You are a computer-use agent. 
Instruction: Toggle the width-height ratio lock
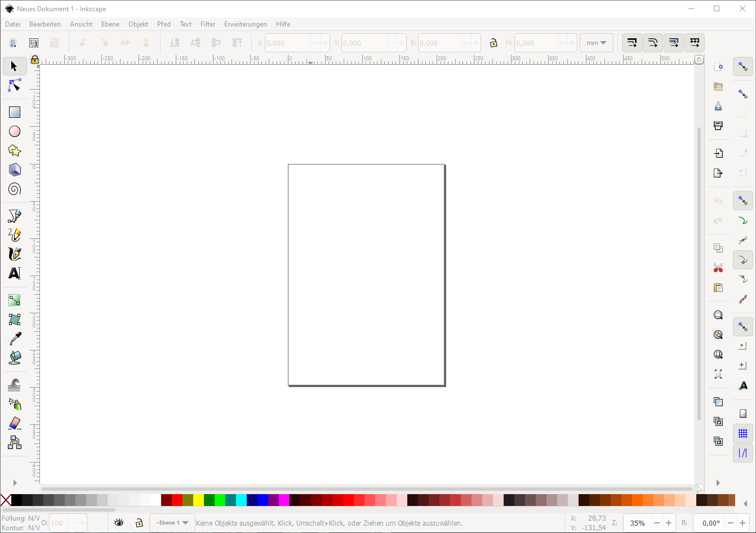tap(493, 43)
